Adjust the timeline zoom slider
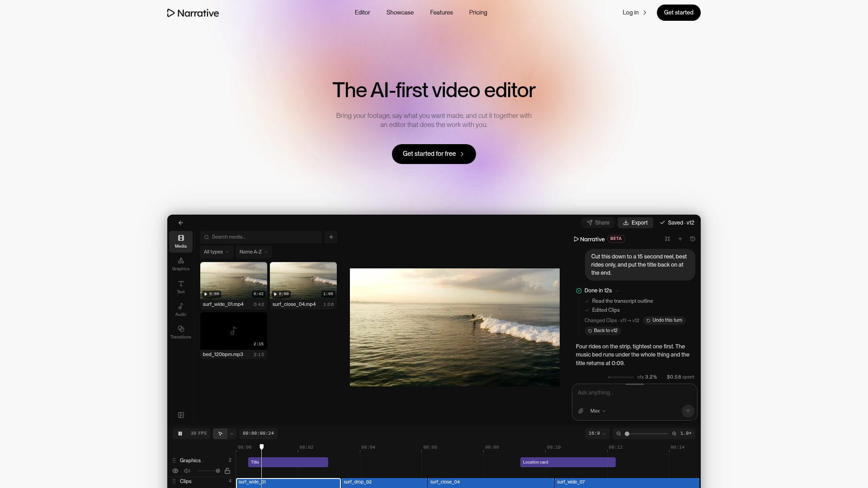Viewport: 868px width, 488px height. click(x=646, y=434)
